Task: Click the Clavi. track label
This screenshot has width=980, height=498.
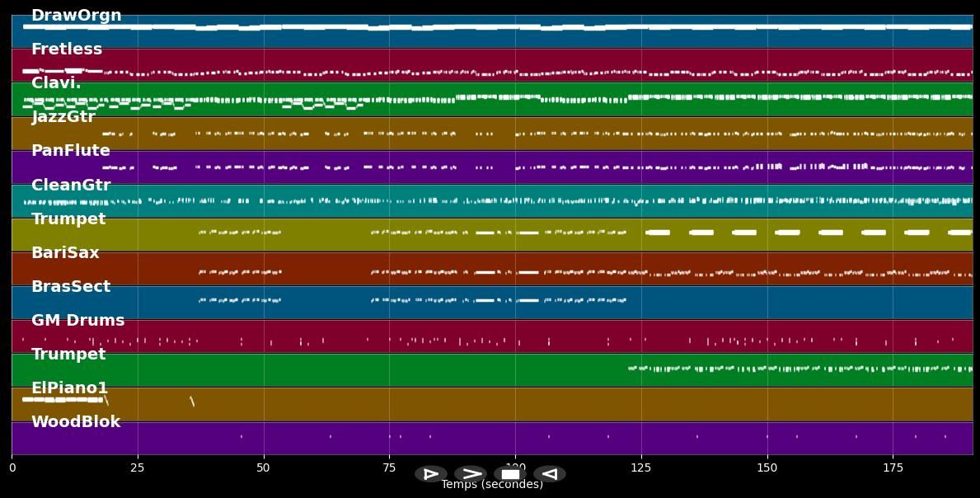Action: [x=56, y=83]
